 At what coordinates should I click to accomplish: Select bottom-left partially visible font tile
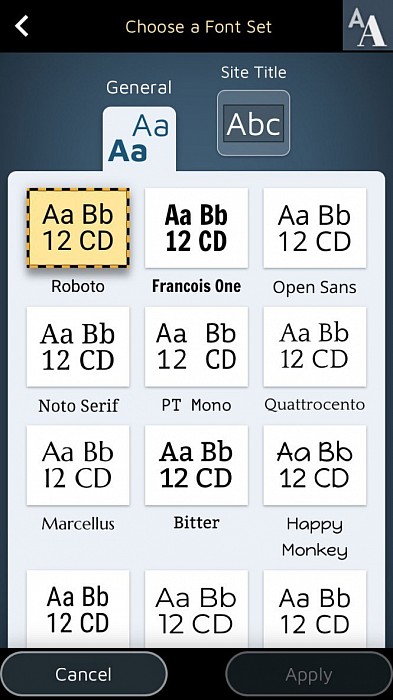[x=78, y=609]
